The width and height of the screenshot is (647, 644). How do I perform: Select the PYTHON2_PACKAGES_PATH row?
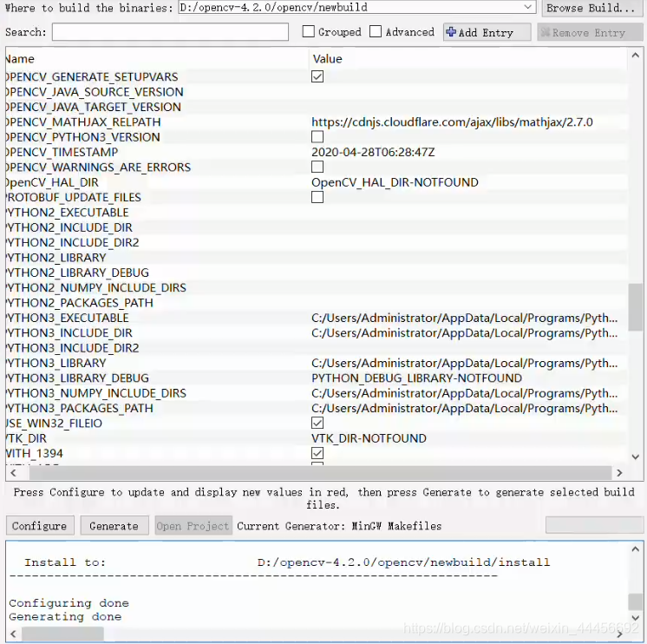tap(317, 303)
